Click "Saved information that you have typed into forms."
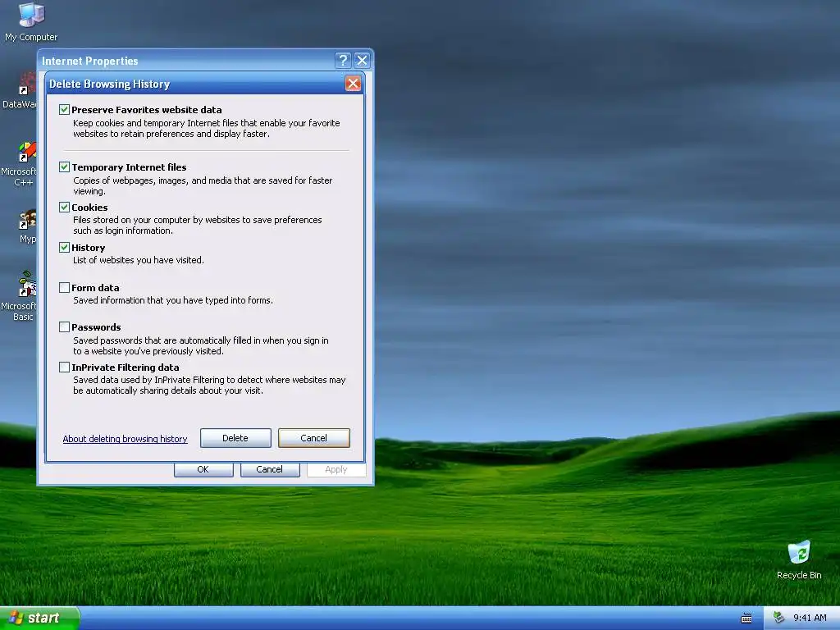 173,300
